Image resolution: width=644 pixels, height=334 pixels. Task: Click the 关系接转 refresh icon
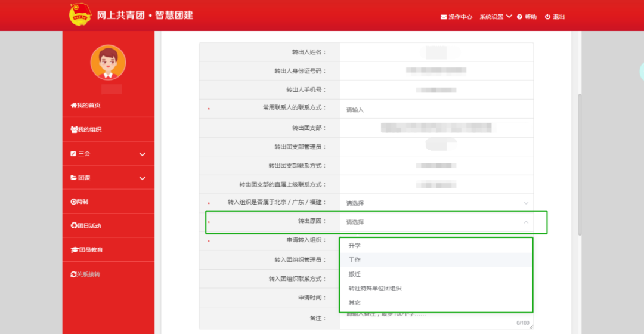pyautogui.click(x=73, y=274)
